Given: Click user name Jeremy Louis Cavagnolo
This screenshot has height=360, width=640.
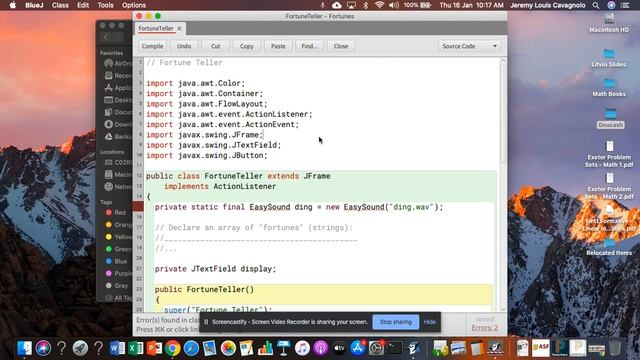Looking at the screenshot, I should 548,5.
